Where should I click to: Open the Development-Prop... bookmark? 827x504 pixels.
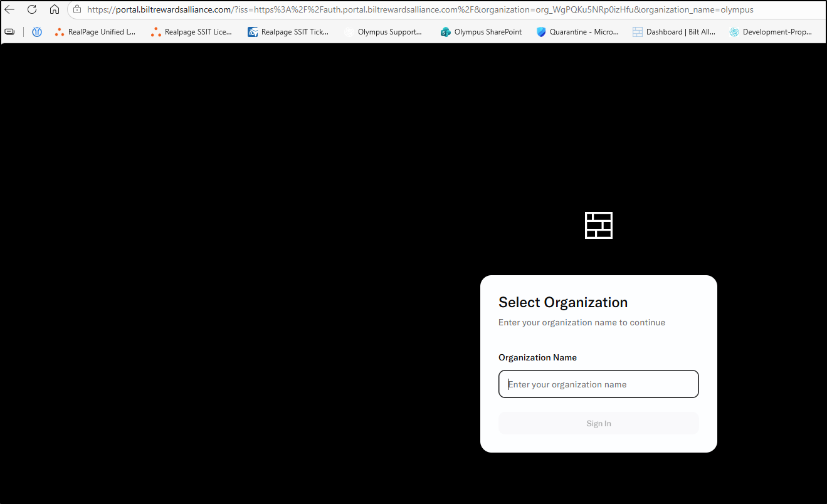[x=771, y=32]
